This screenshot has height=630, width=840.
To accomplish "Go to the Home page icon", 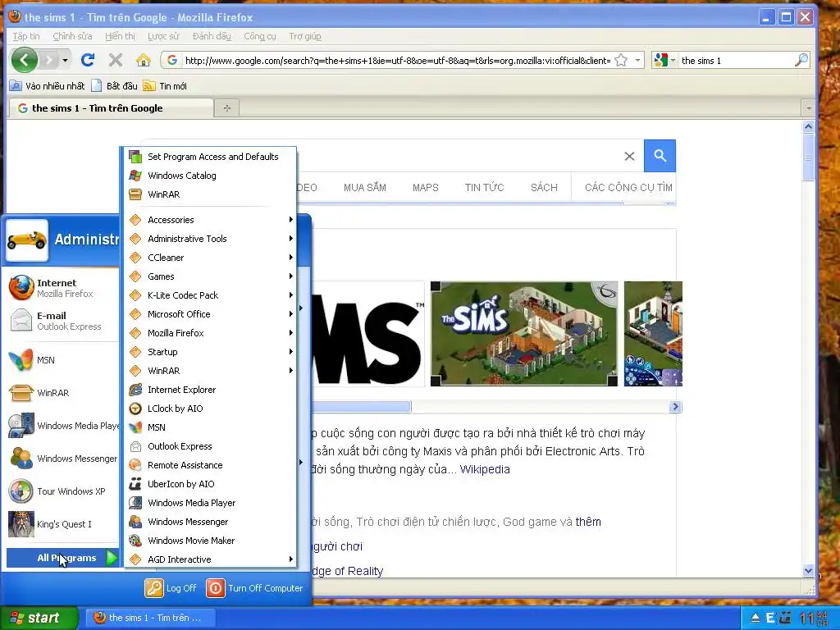I will [x=143, y=60].
